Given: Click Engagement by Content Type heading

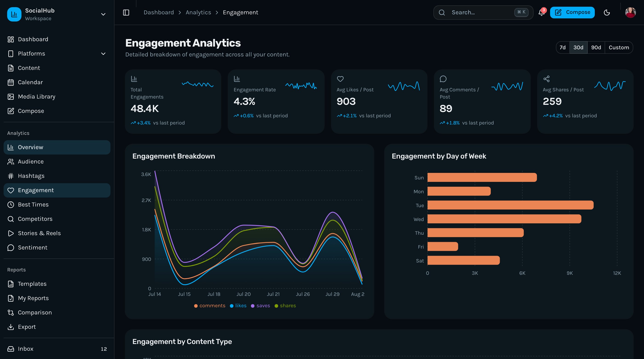Looking at the screenshot, I should 182,342.
